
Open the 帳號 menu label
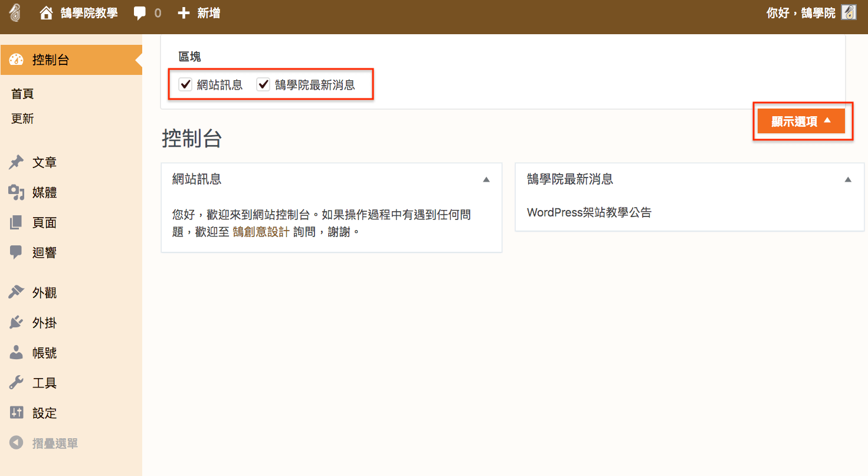[x=45, y=353]
